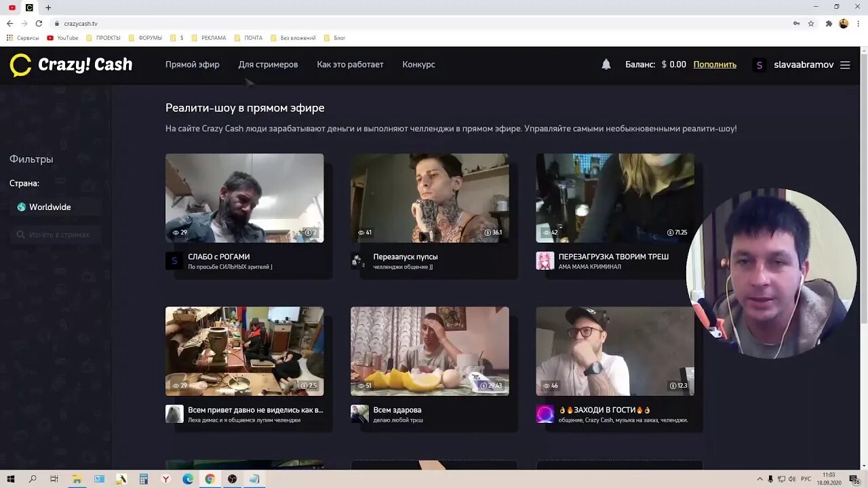Click the slavaabramov username
This screenshot has width=868, height=488.
pos(804,64)
